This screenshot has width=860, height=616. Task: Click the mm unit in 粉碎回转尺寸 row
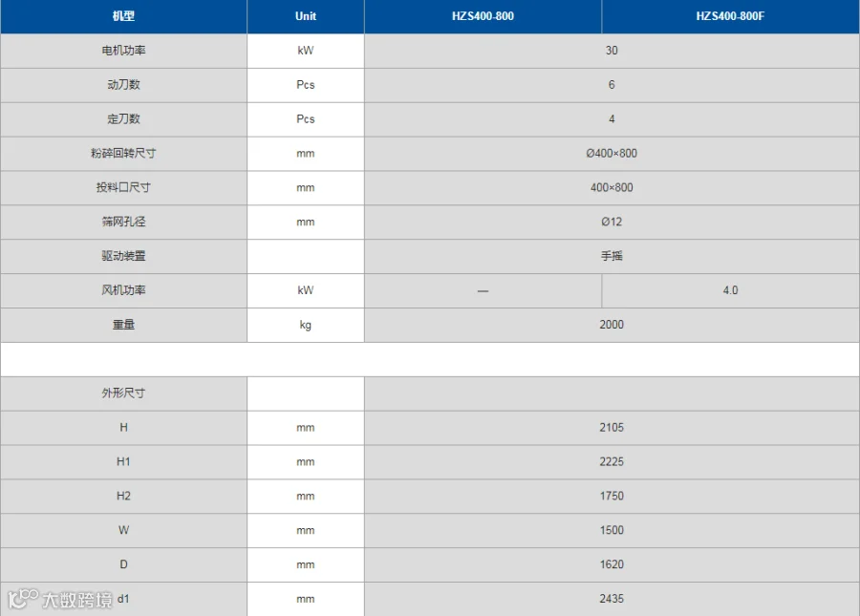[x=306, y=154]
